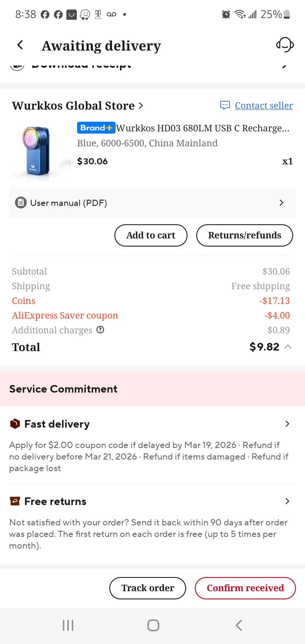The image size is (305, 644).
Task: Expand Fast delivery details chevron
Action: (x=287, y=424)
